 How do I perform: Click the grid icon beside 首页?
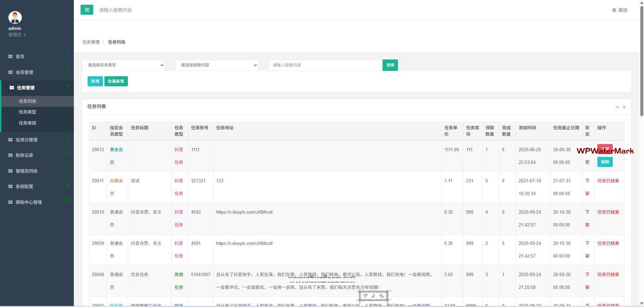click(10, 56)
